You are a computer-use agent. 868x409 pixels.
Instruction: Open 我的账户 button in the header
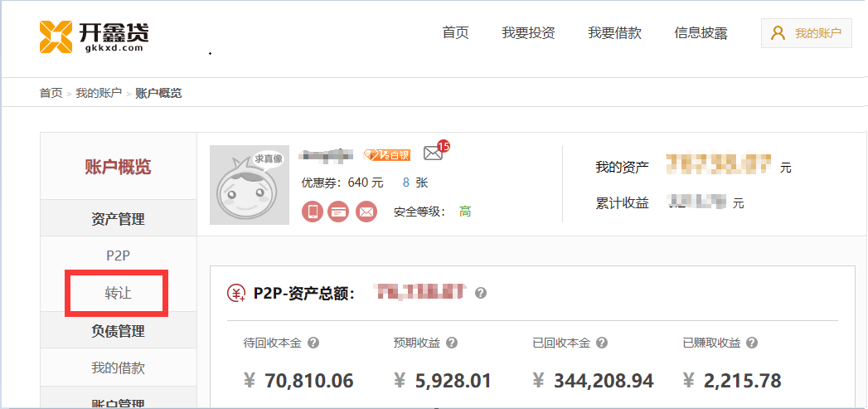tap(806, 33)
